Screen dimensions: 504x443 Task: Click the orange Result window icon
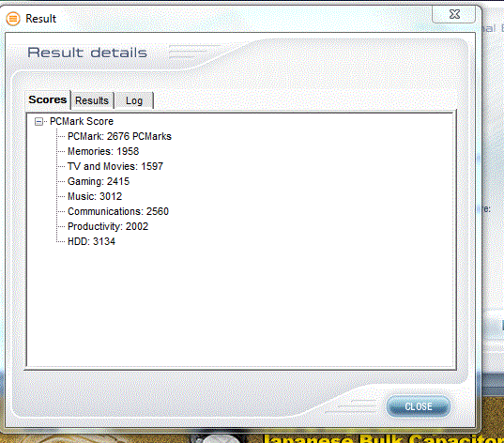[x=13, y=19]
